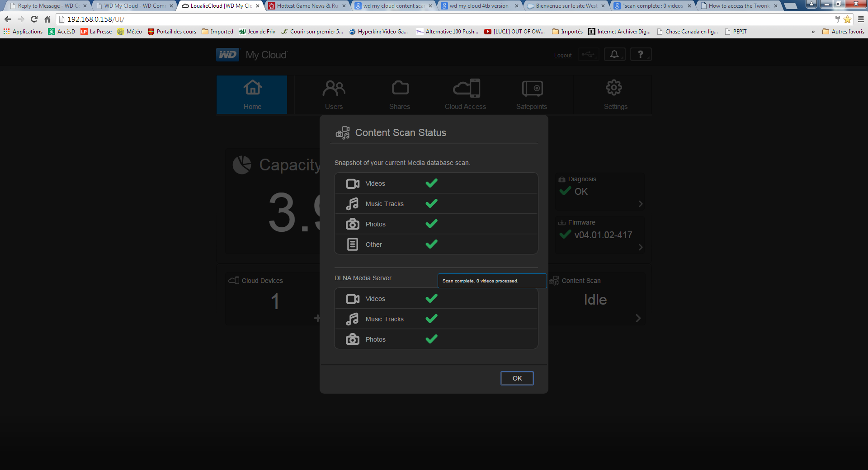Bookmark this page with the star icon
The width and height of the screenshot is (868, 470).
(848, 19)
